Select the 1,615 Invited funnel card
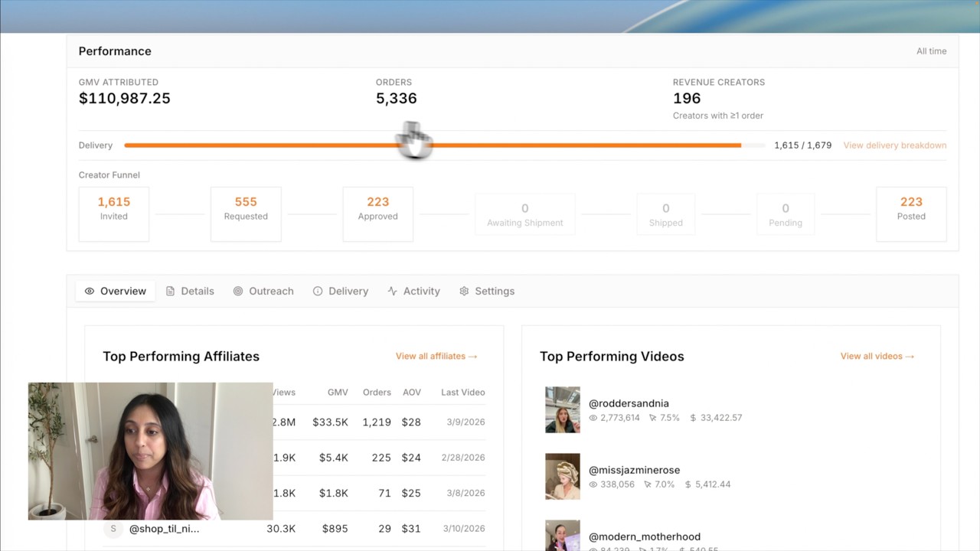 click(x=114, y=214)
